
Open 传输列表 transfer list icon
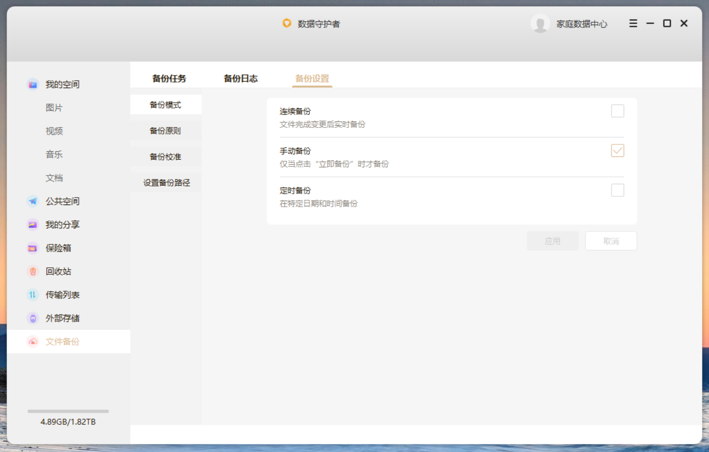(x=33, y=295)
